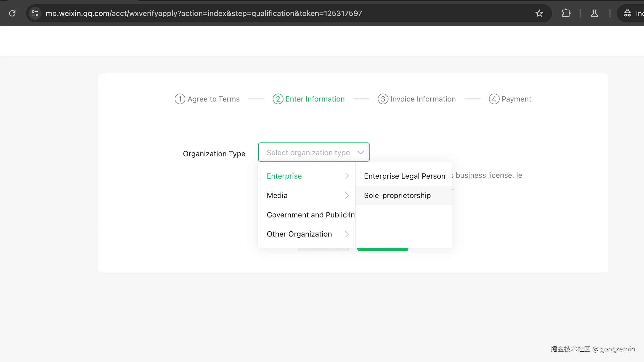Screen dimensions: 644x362
Task: Click the browser reload icon
Action: pos(12,13)
